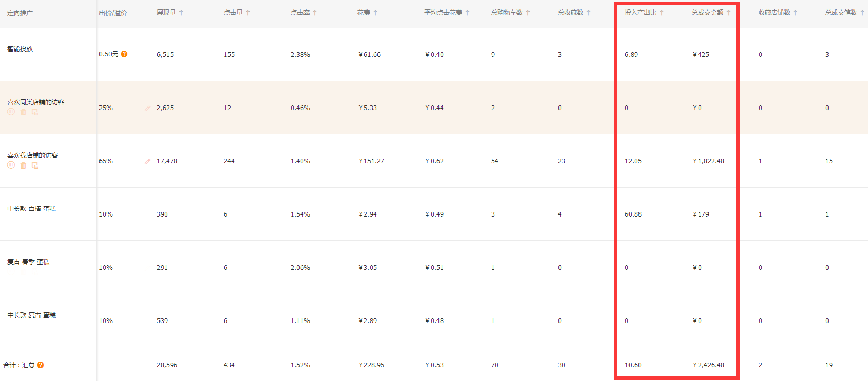Select the 智能投放 row name

20,49
